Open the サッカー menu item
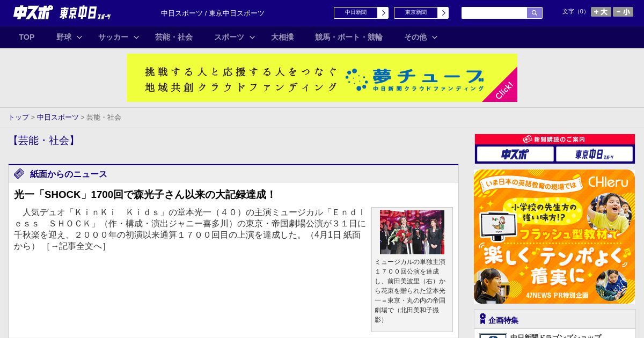 click(x=113, y=37)
